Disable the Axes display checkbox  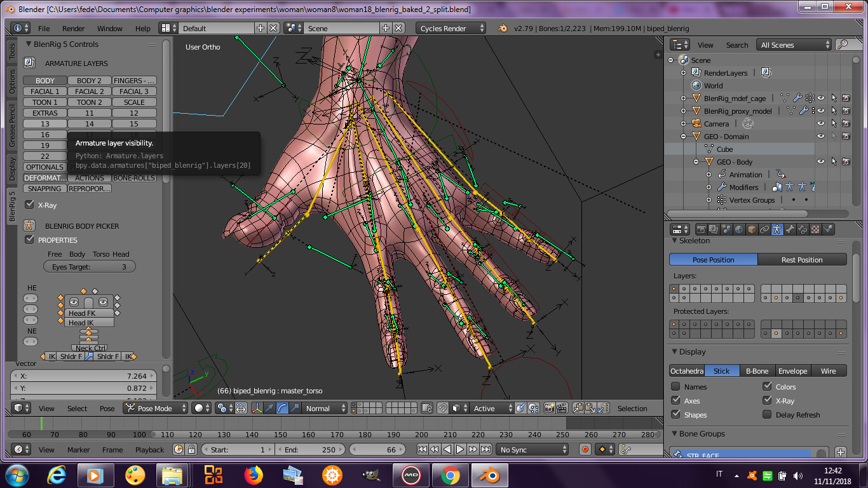(676, 400)
